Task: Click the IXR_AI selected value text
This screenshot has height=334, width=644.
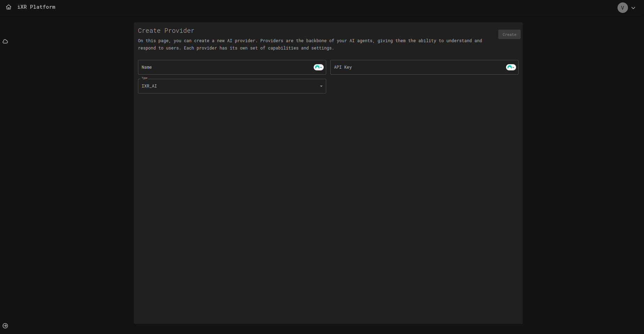Action: click(149, 86)
